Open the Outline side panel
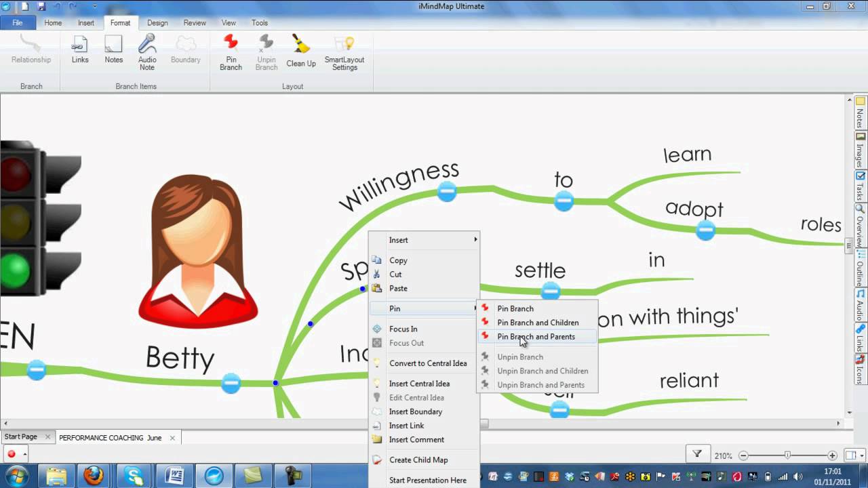This screenshot has height=488, width=868. pos(860,269)
